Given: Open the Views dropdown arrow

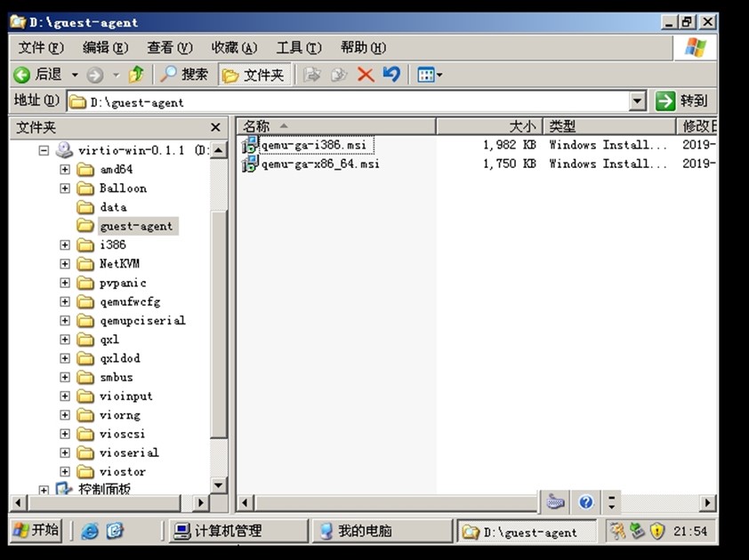Looking at the screenshot, I should [x=439, y=75].
